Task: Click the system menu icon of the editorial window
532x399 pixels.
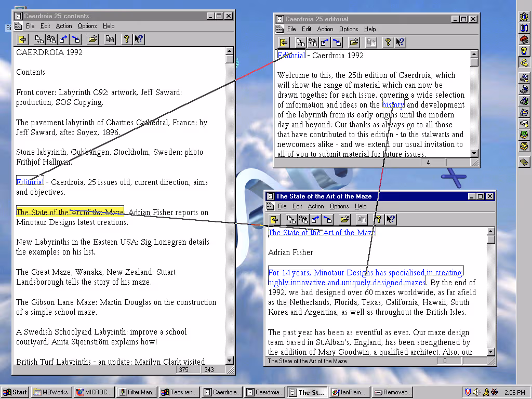Action: click(x=280, y=19)
